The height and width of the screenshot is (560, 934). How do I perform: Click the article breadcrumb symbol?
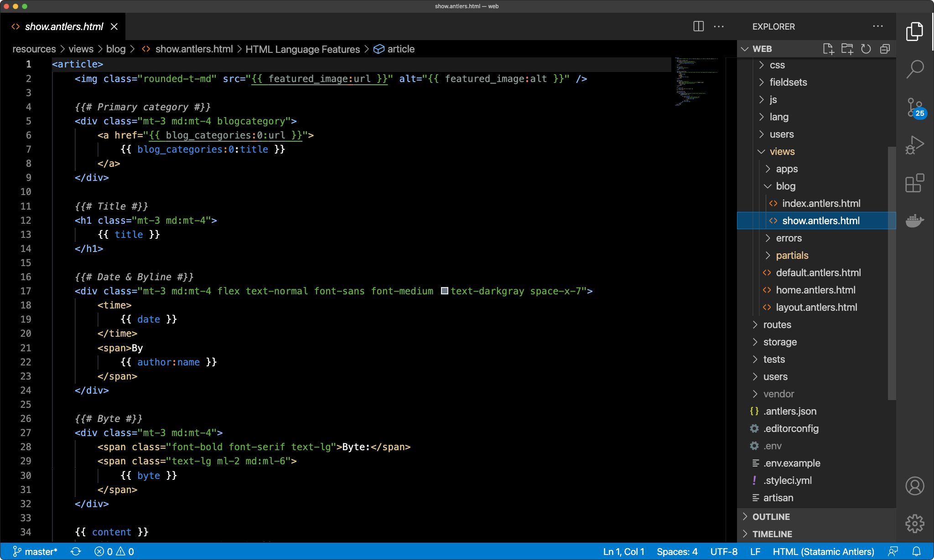(394, 49)
